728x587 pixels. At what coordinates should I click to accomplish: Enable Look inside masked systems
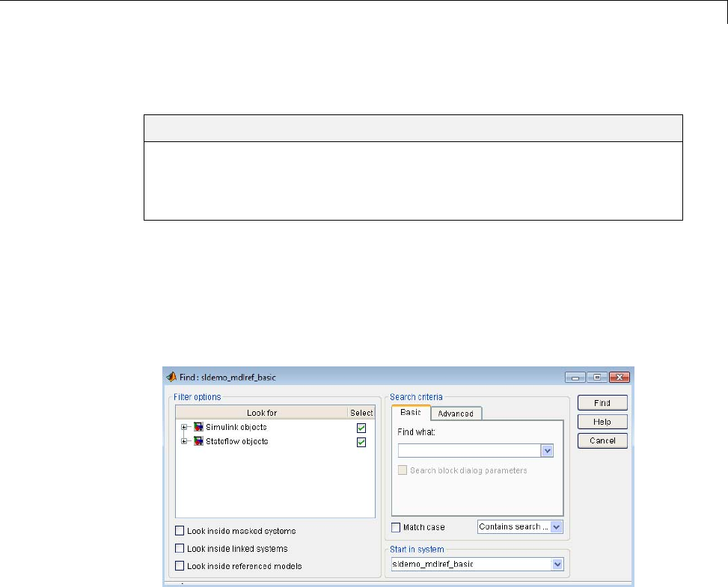[x=180, y=530]
